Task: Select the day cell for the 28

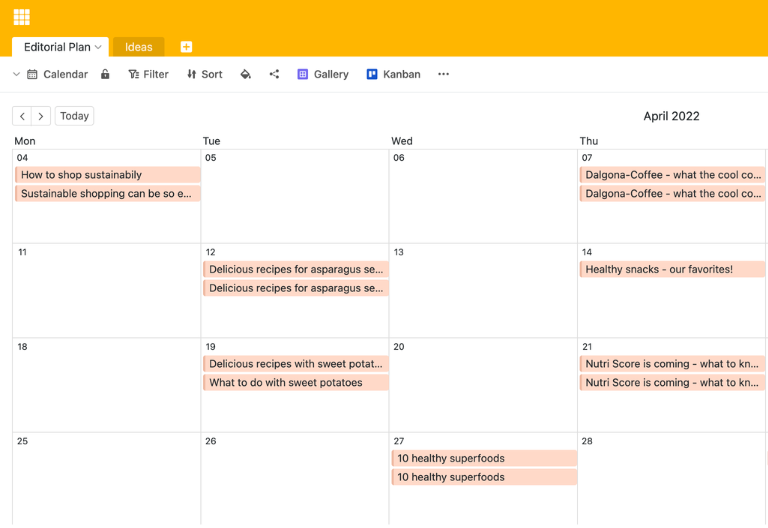Action: coord(672,480)
